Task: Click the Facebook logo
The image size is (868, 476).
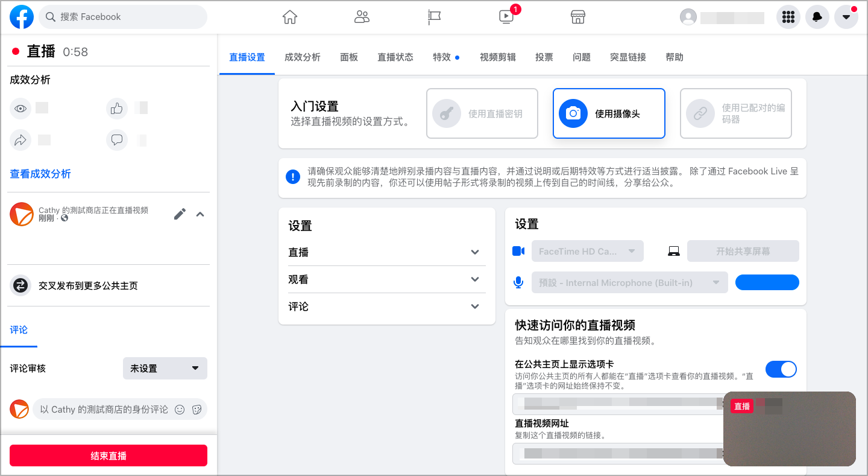Action: tap(22, 17)
